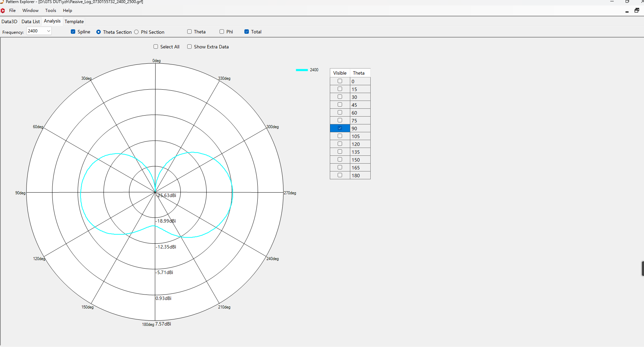This screenshot has height=347, width=644.
Task: Open the Tools menu
Action: 51,11
